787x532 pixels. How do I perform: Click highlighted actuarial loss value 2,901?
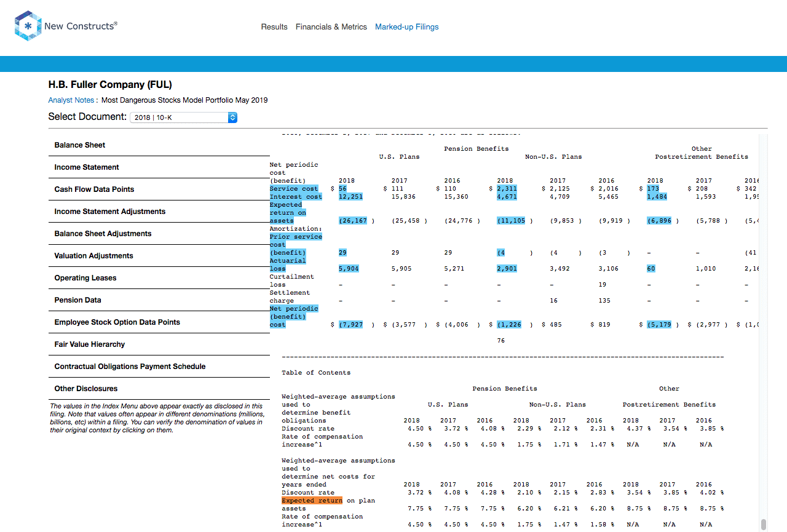click(507, 269)
